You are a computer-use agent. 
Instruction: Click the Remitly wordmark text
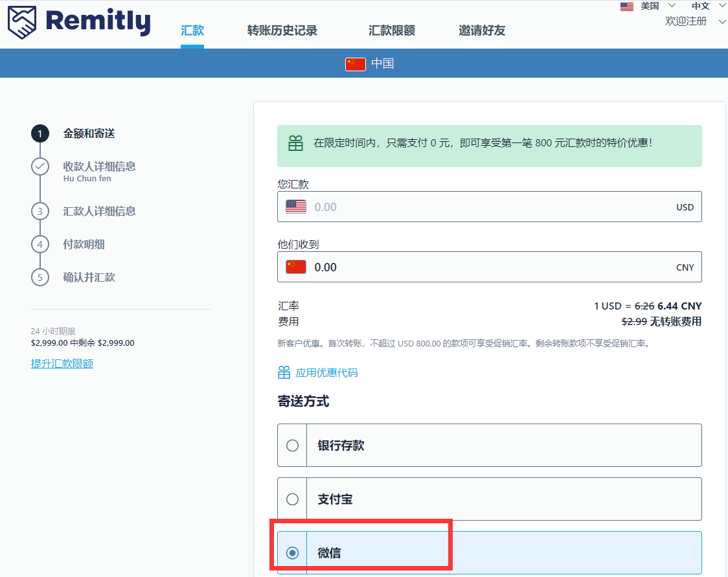[98, 21]
